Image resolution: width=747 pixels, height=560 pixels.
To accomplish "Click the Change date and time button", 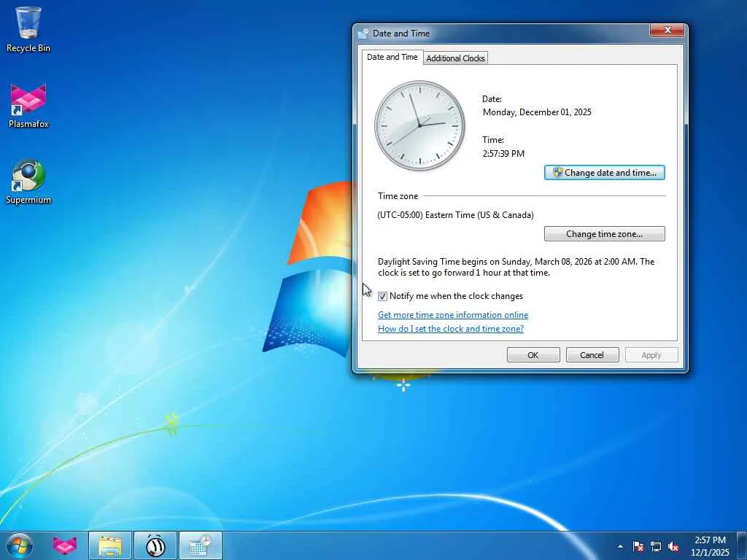I will [605, 172].
